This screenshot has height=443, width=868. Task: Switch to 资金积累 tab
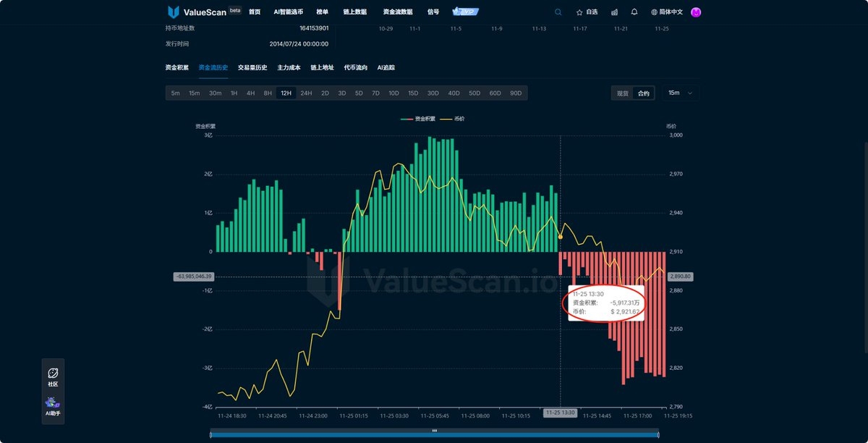coord(176,67)
